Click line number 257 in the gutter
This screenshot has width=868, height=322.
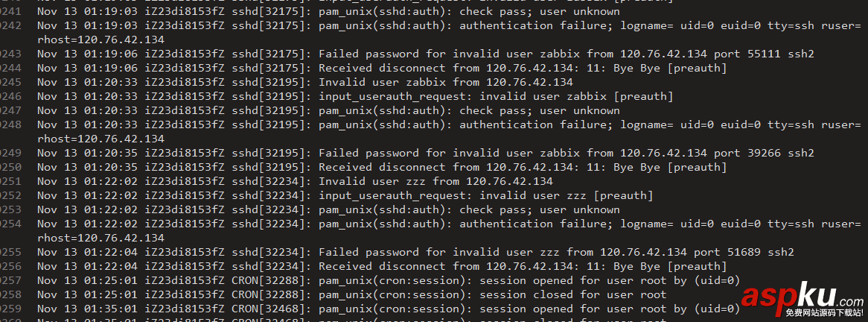pyautogui.click(x=11, y=281)
